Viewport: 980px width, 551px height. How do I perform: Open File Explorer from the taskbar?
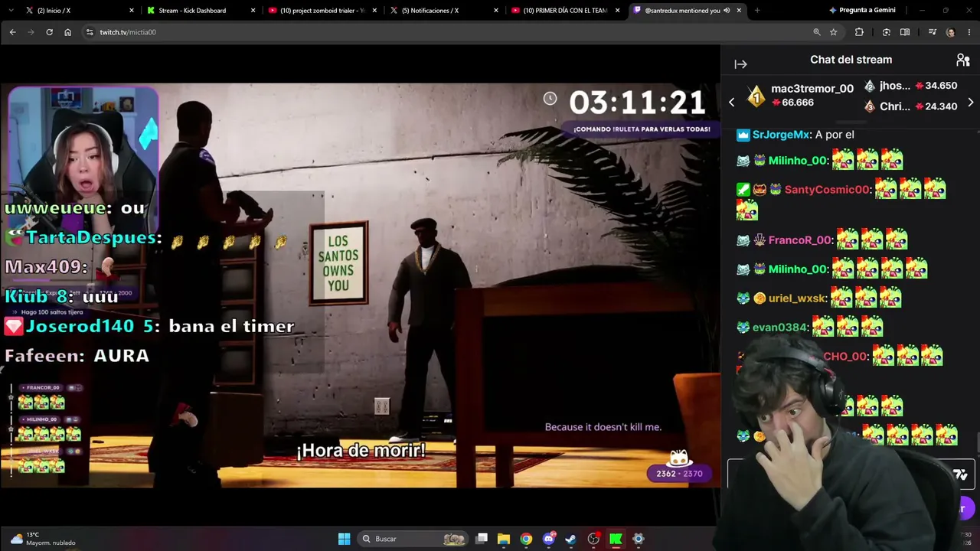(504, 539)
